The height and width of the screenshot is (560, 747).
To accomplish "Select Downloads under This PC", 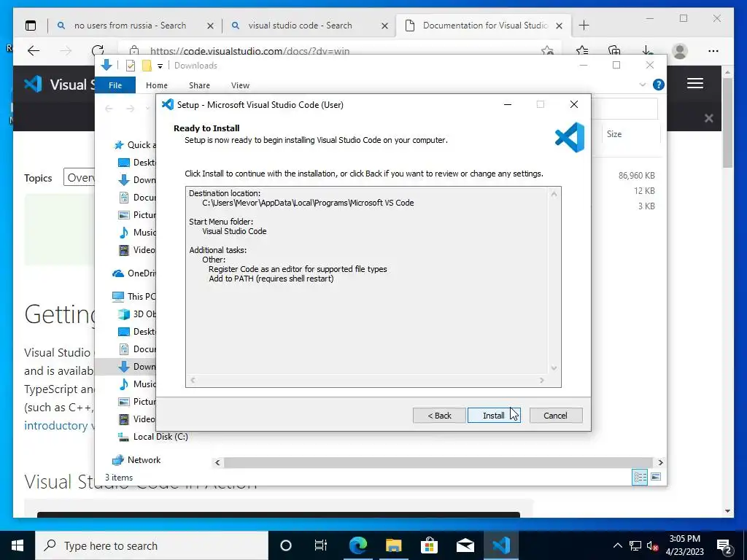I will (136, 366).
